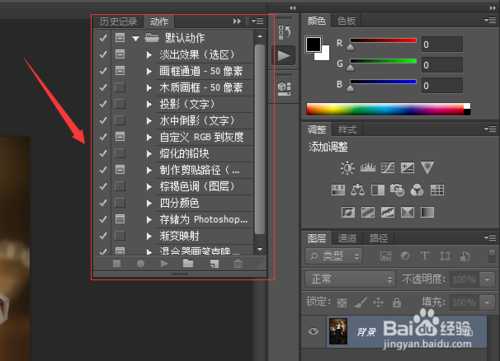Viewport: 500px width, 361px height.
Task: Open the 不透明度 opacity slider arrow
Action: pyautogui.click(x=487, y=279)
